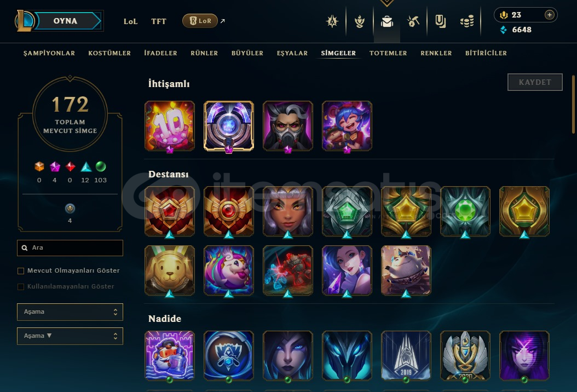Viewport: 577px width, 392px height.
Task: Toggle Kullanılamayanları Göster checkbox
Action: (x=21, y=287)
